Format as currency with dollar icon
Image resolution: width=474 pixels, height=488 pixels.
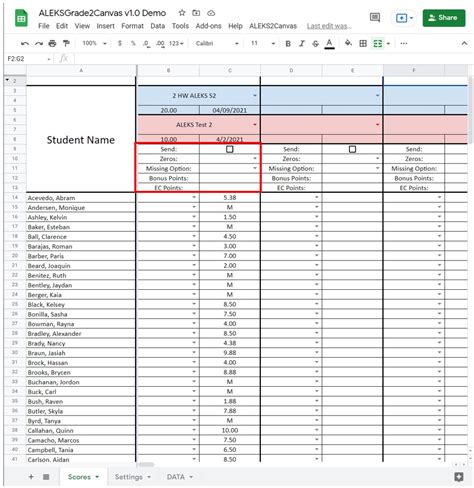tap(120, 43)
